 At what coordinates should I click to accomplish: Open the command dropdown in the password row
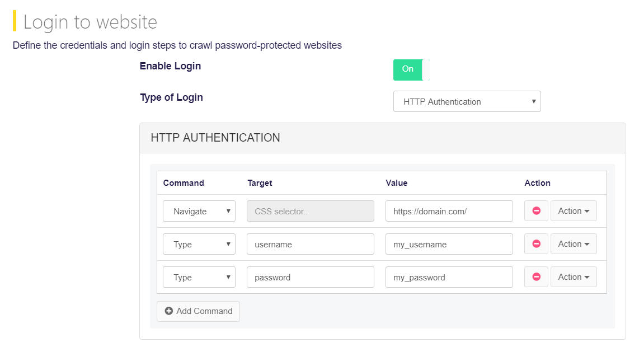click(x=199, y=277)
